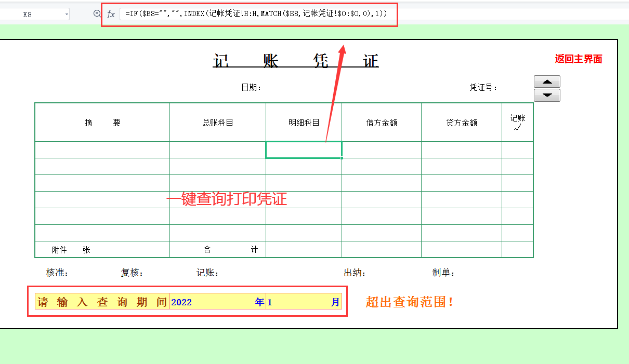629x364 pixels.
Task: Click the zoom-out magnifier icon
Action: 98,15
